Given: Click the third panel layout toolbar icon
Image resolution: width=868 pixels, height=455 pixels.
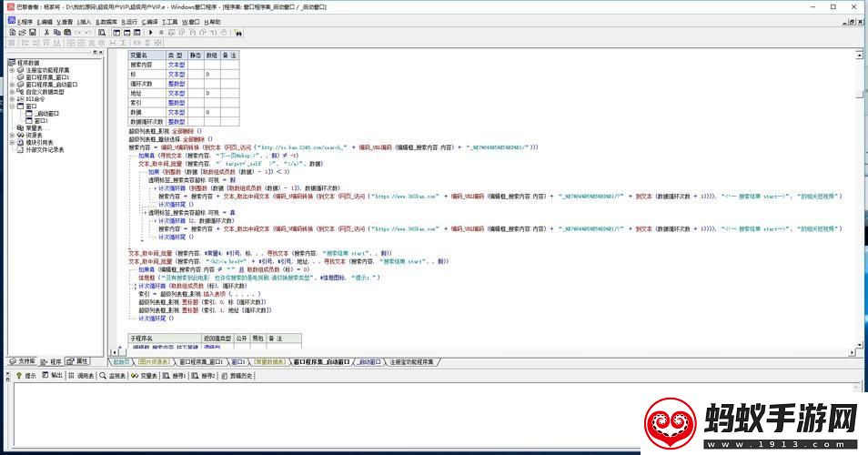Looking at the screenshot, I should tap(136, 33).
